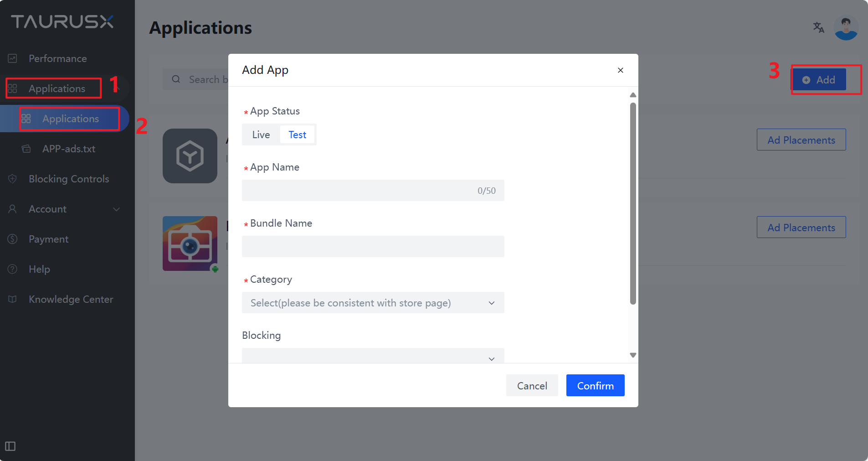Click the Knowledge Center book icon
868x461 pixels.
point(13,299)
